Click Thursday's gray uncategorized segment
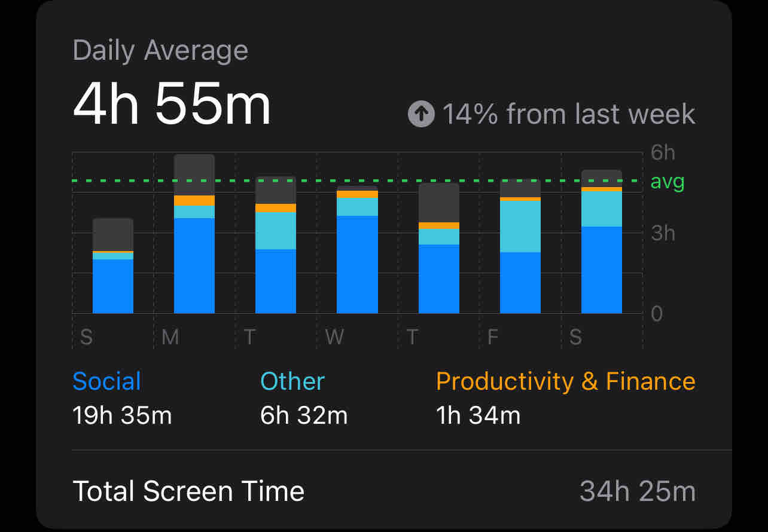 pos(439,203)
